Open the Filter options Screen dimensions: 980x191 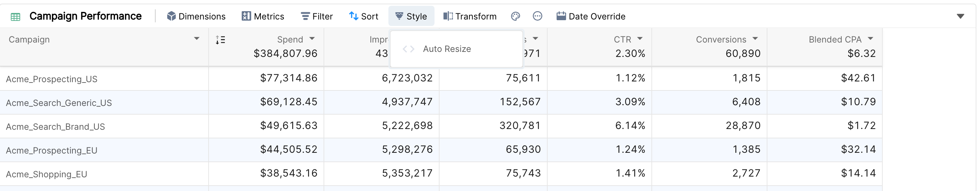tap(317, 16)
